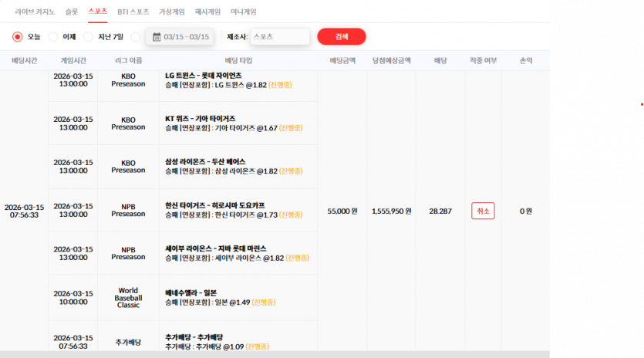Select the 지난 7일 radio button
The width and height of the screenshot is (644, 358).
point(88,37)
